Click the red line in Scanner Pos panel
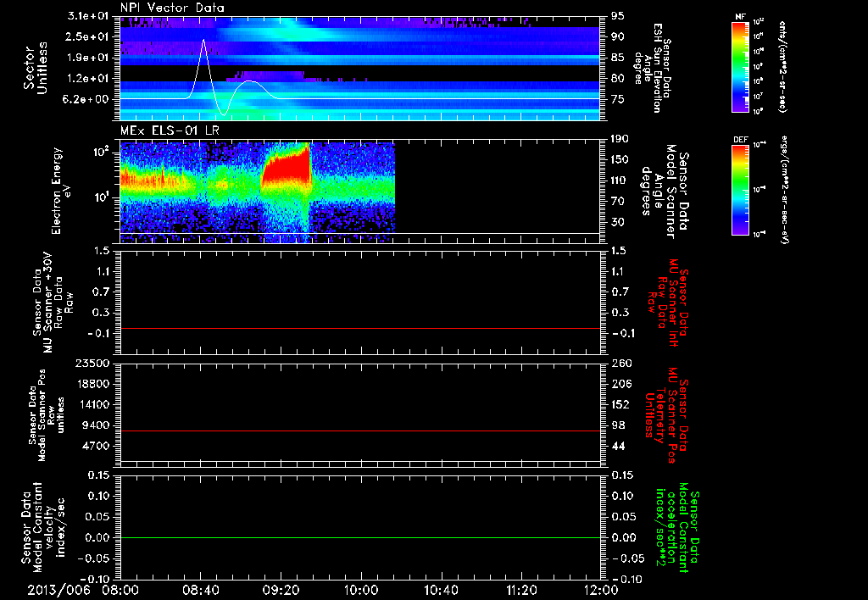The height and width of the screenshot is (600, 868). pos(359,431)
